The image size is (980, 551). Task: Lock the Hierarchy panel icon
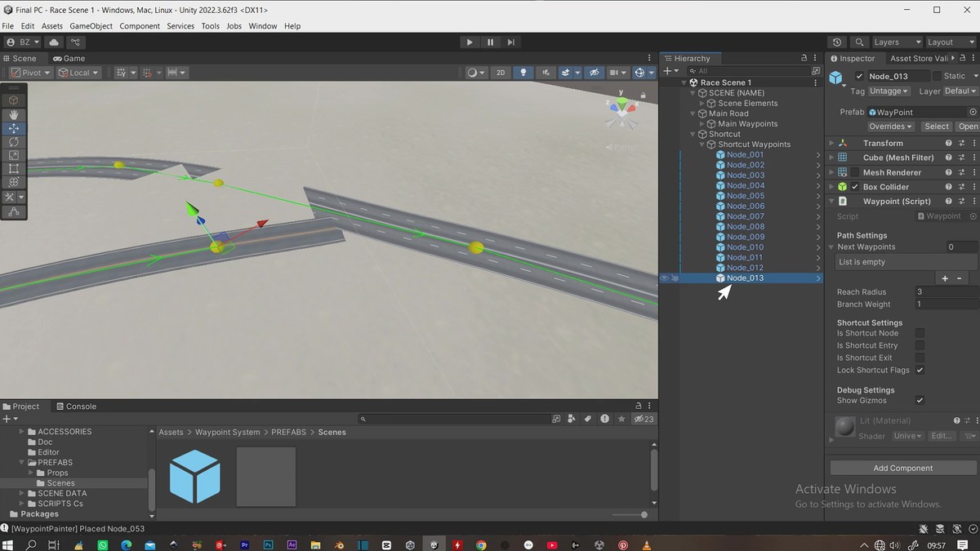804,59
